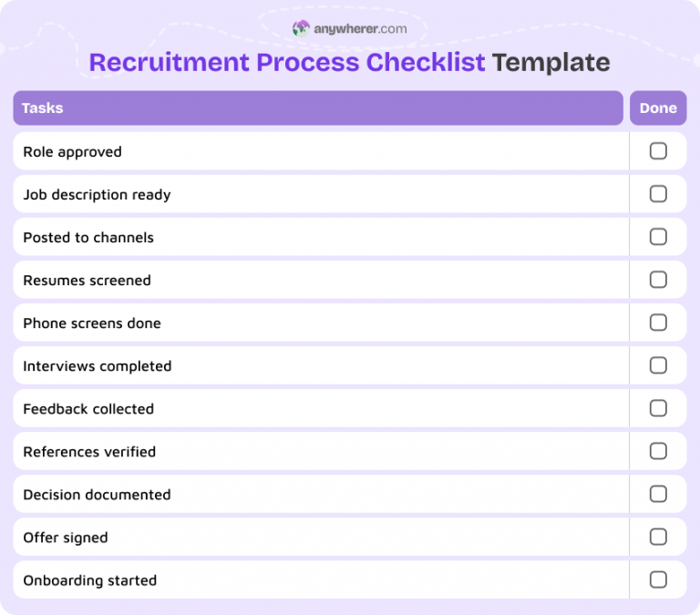Click the Done column header

658,108
